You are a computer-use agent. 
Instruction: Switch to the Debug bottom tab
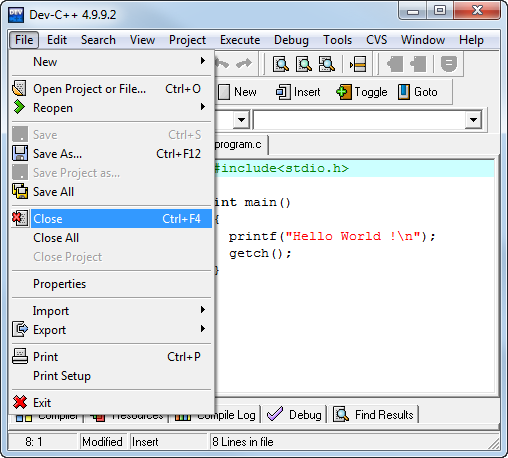294,415
